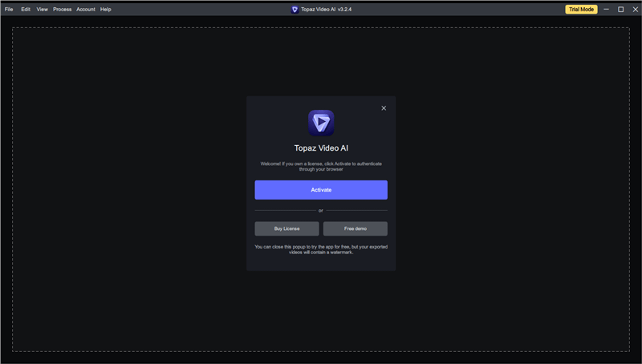
Task: Click the Buy License button
Action: click(x=286, y=229)
